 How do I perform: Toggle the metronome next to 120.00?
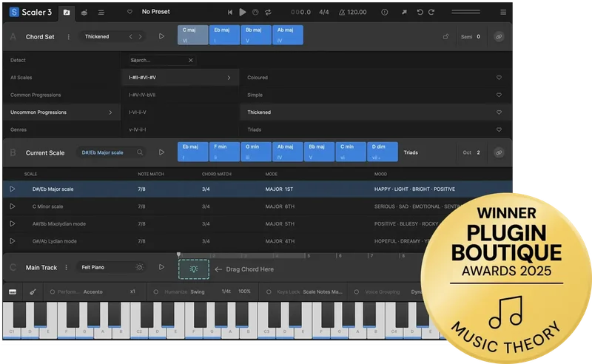(x=342, y=12)
